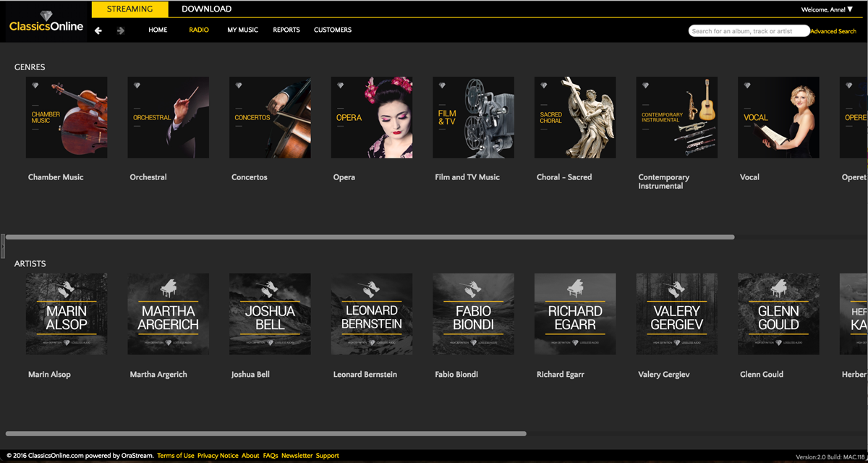Open the Reports menu item
The height and width of the screenshot is (463, 868).
pos(286,30)
